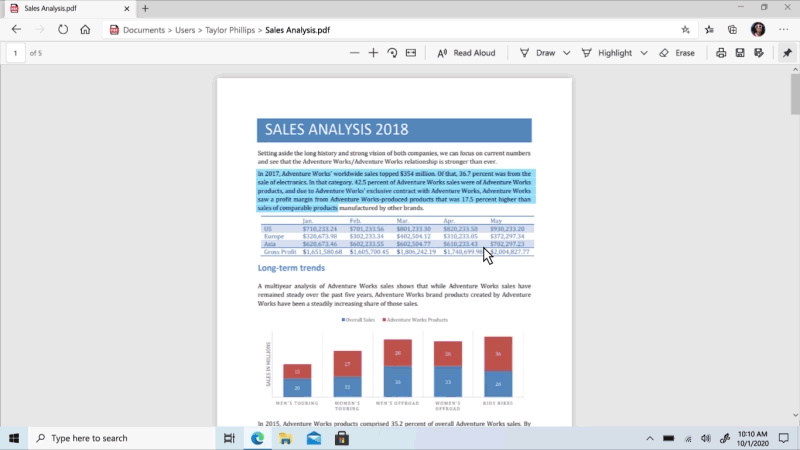Reload the page with refresh icon
The height and width of the screenshot is (450, 800).
click(63, 30)
